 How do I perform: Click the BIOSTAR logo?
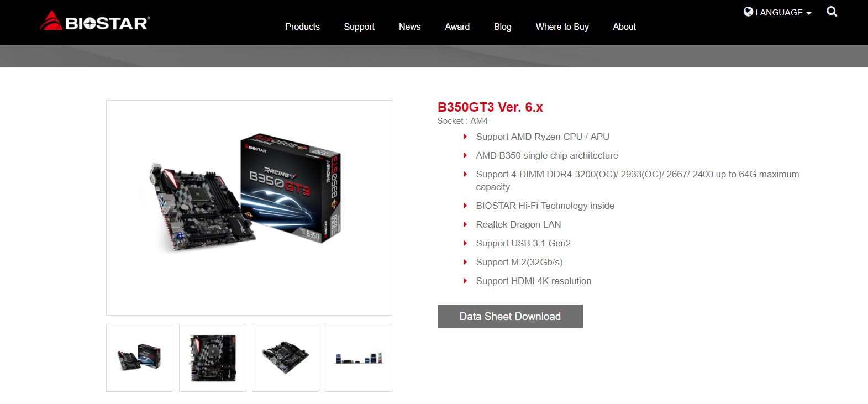[x=95, y=21]
